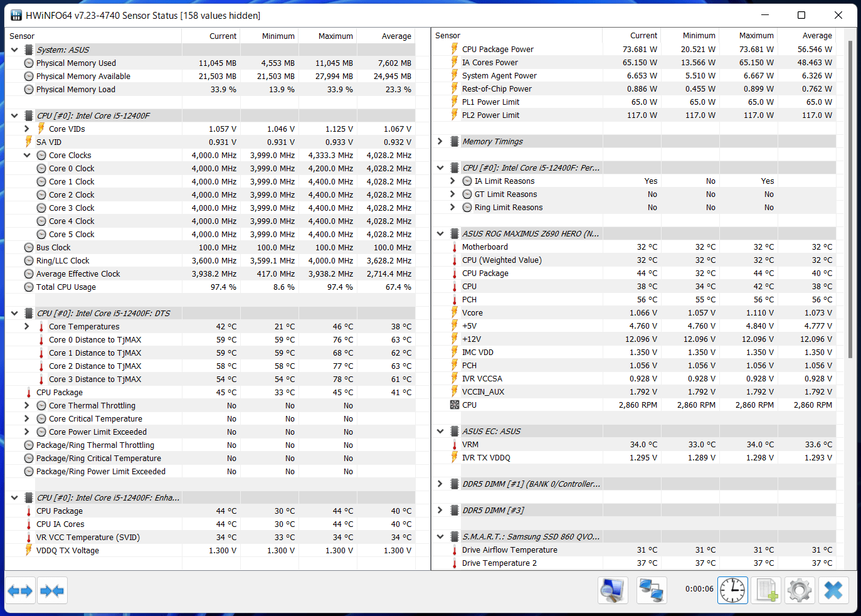Click the VDDQ TX Voltage lightning icon

tap(29, 550)
